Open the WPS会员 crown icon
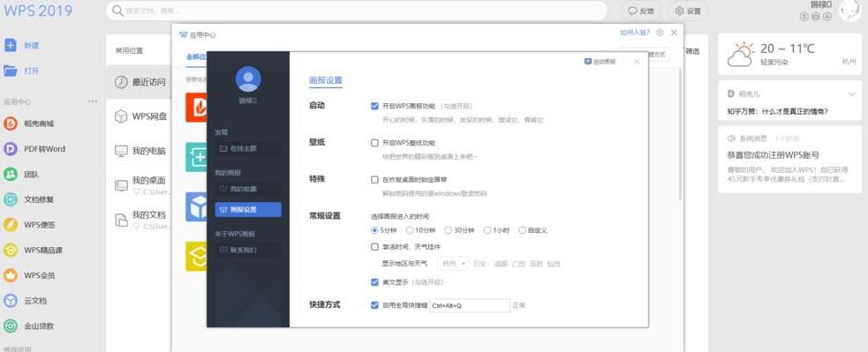868x352 pixels. (x=11, y=275)
